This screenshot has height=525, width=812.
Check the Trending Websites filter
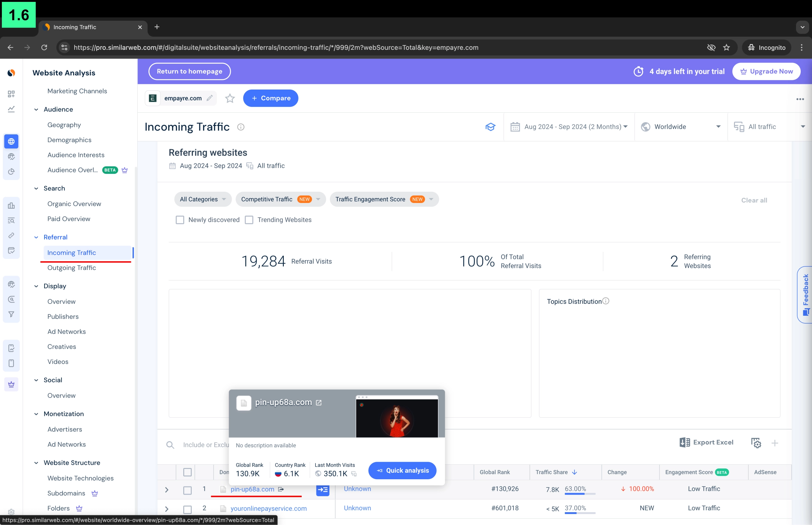(x=249, y=220)
